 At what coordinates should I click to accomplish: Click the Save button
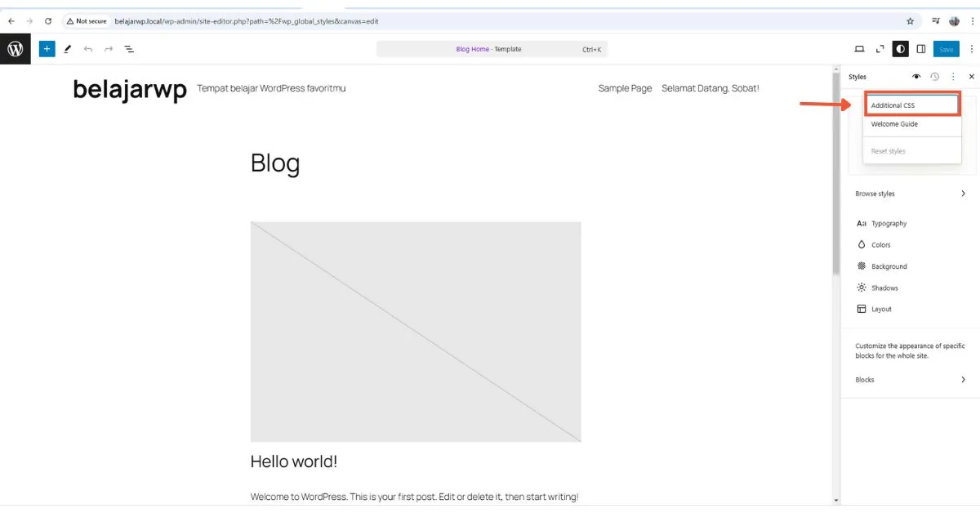947,49
